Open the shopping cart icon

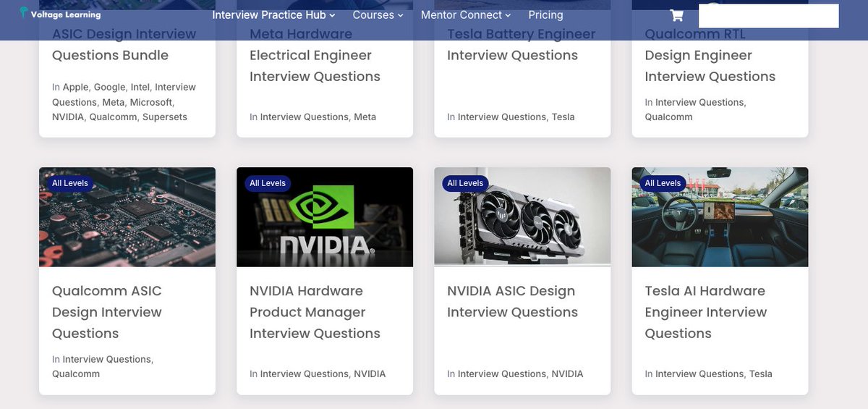click(x=676, y=15)
